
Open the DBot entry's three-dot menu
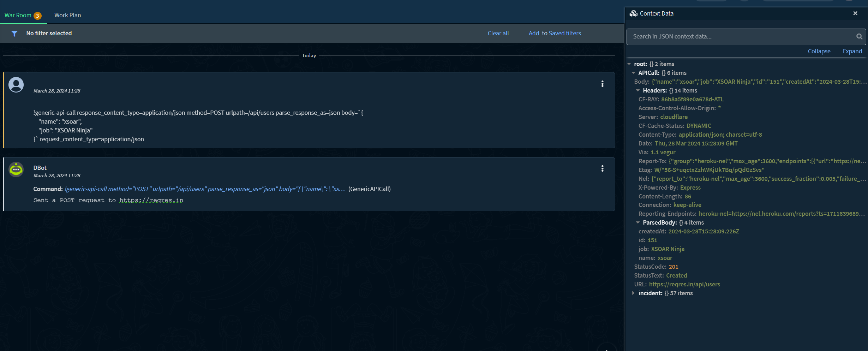tap(602, 168)
